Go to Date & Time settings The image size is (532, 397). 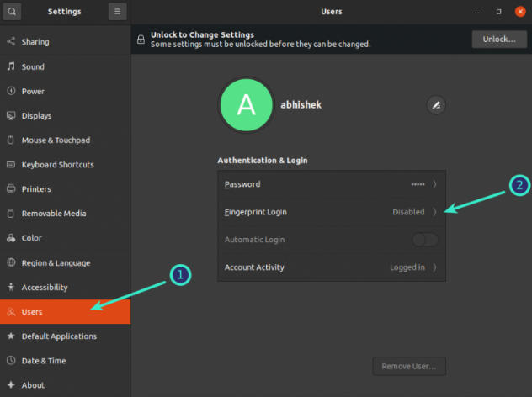[65, 360]
